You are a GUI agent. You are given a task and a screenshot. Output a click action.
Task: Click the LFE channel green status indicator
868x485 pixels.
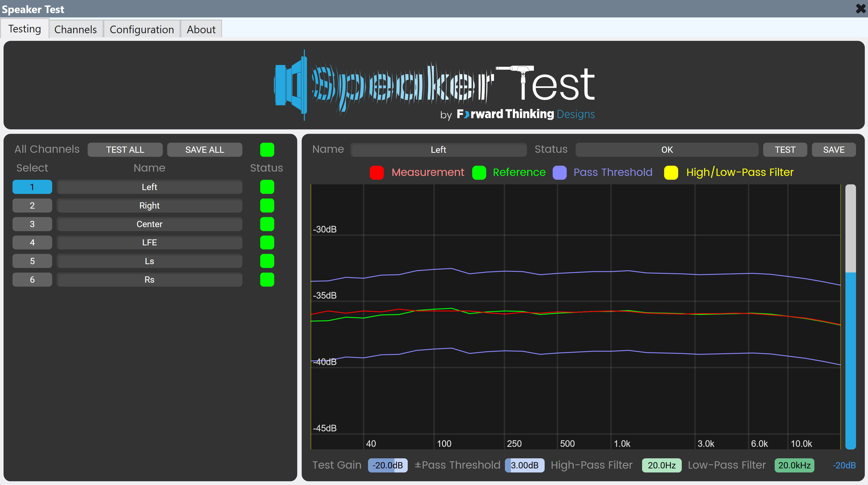(x=267, y=243)
